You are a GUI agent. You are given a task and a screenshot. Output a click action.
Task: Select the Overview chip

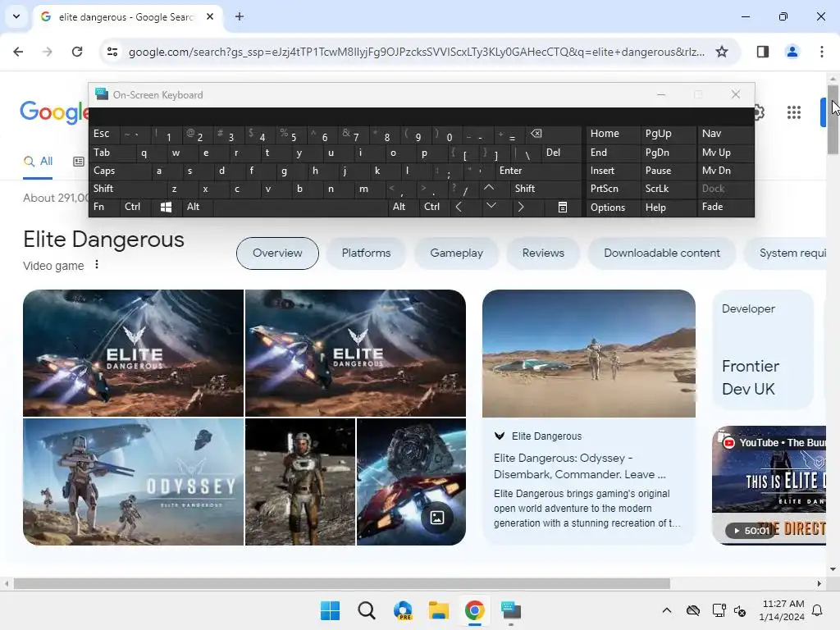tap(277, 253)
